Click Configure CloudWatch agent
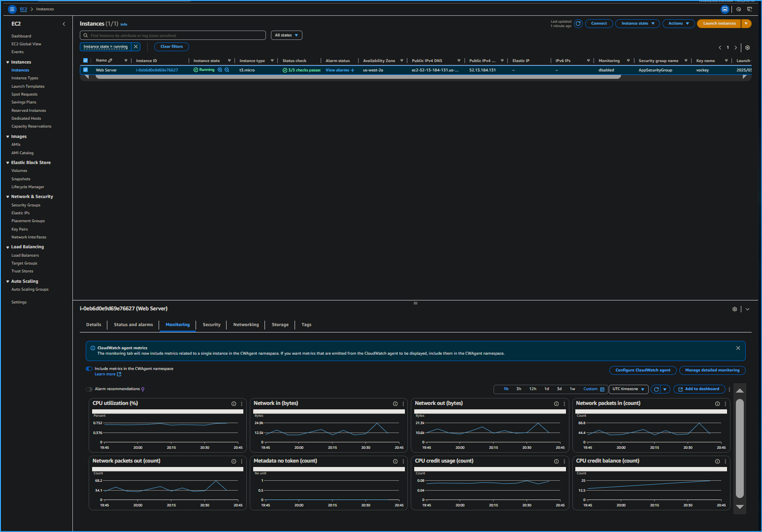Viewport: 762px width, 532px height. click(643, 370)
